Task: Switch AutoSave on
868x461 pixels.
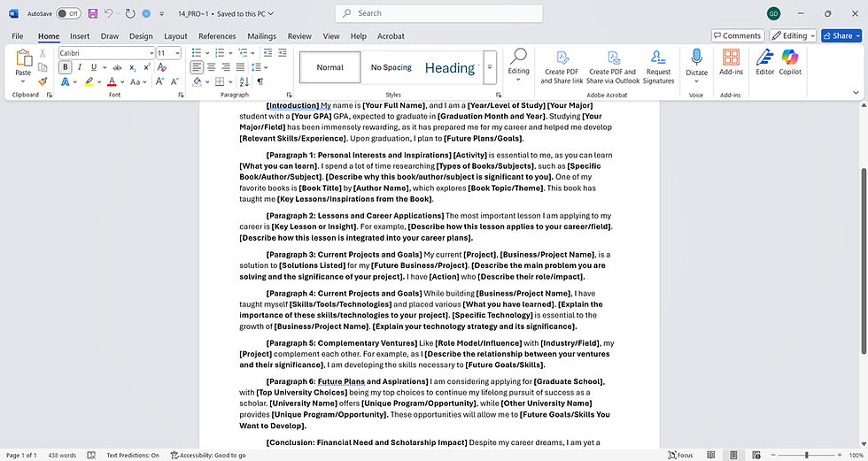Action: [69, 13]
